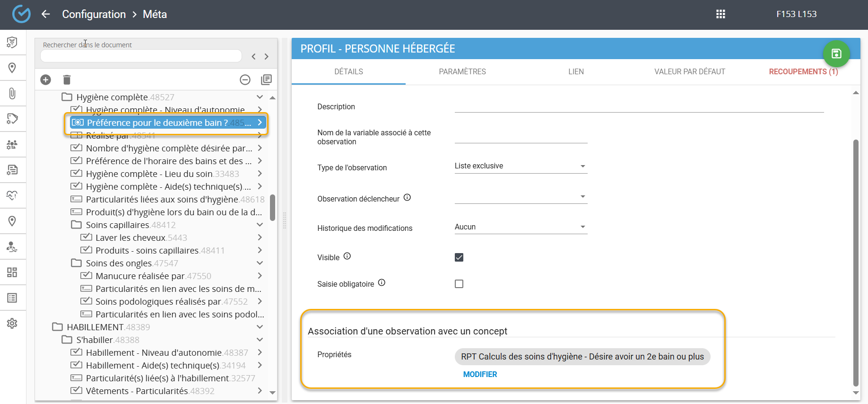Add a new item with plus icon
This screenshot has width=868, height=404.
click(x=46, y=80)
